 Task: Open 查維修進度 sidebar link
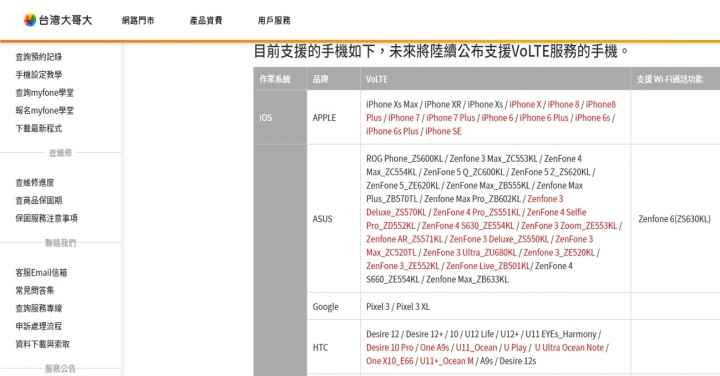[35, 183]
